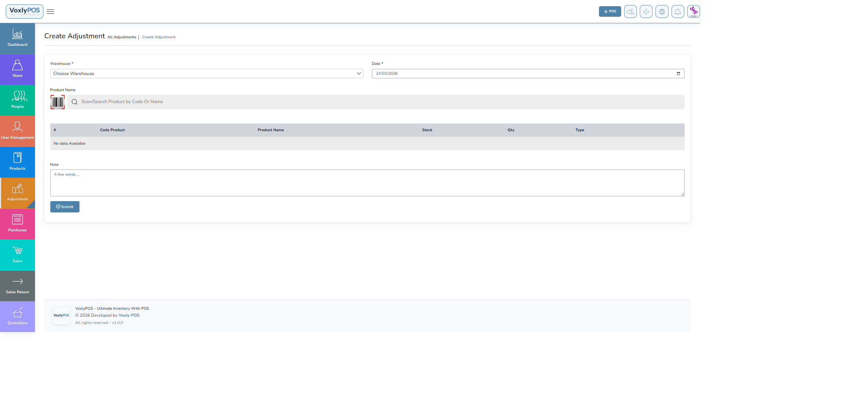This screenshot has width=868, height=415.
Task: Open User Management from the sidebar
Action: 17,130
